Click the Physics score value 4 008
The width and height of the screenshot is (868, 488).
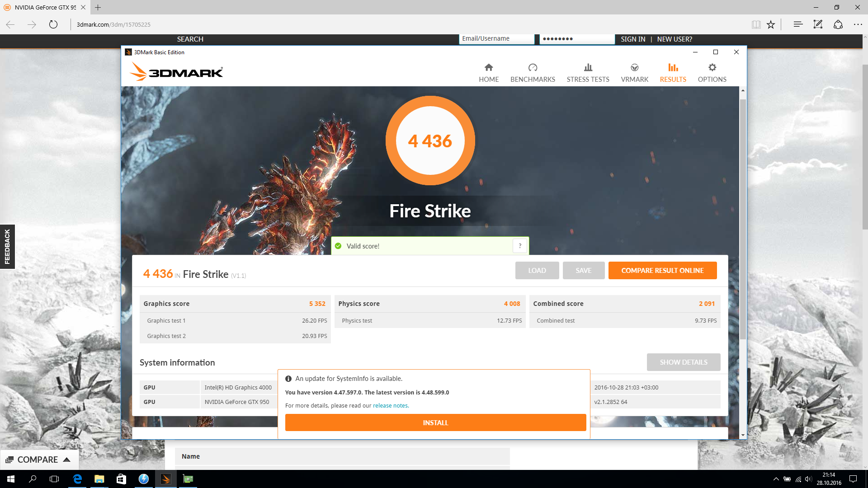point(512,304)
